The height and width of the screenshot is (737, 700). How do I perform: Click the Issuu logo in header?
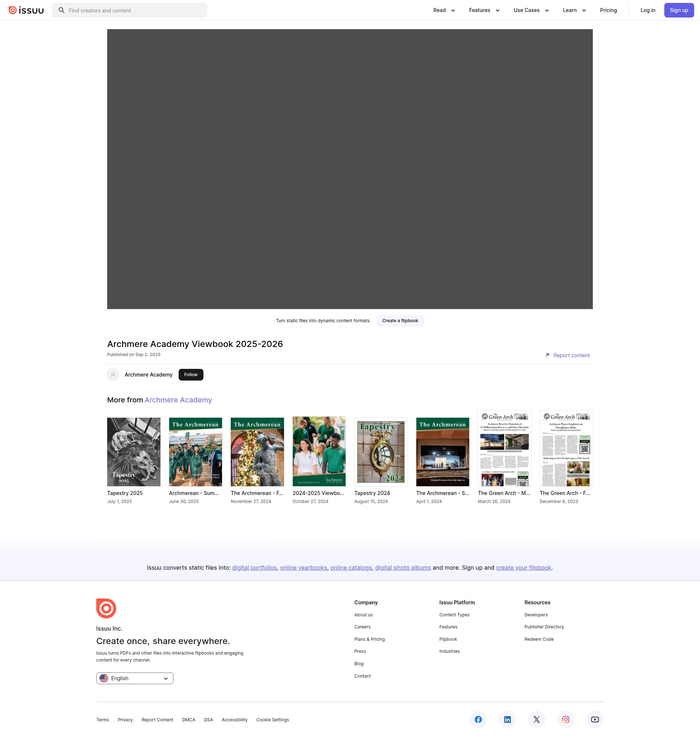click(x=26, y=10)
